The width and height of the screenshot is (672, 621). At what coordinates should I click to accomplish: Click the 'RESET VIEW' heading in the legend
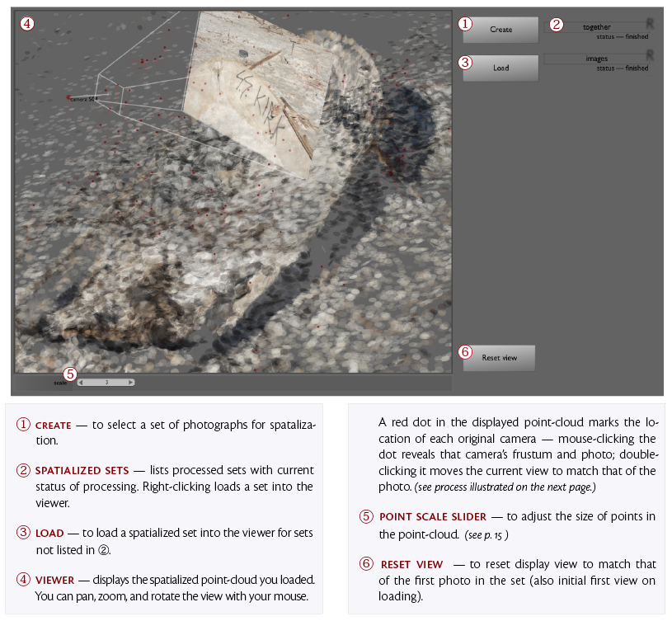coord(411,564)
